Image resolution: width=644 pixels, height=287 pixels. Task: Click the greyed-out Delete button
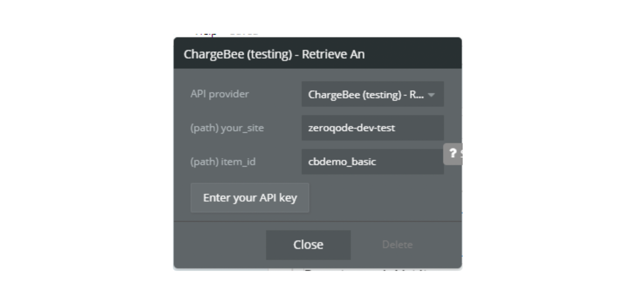coord(397,245)
